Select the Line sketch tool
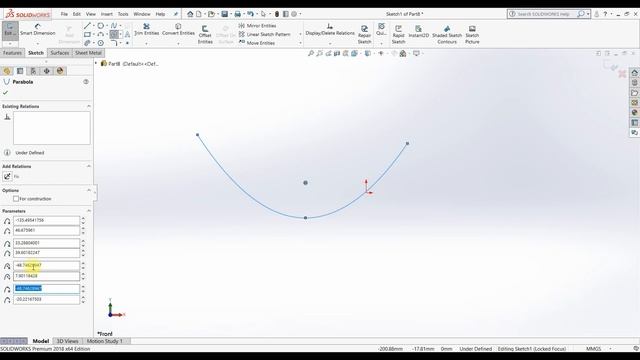Image resolution: width=640 pixels, height=360 pixels. [87, 26]
